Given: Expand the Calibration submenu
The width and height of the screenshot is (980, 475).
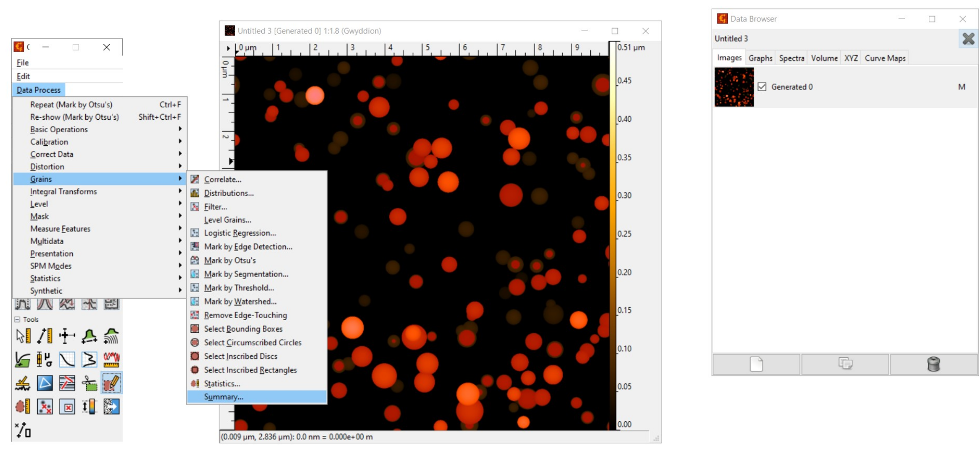Looking at the screenshot, I should coord(100,142).
